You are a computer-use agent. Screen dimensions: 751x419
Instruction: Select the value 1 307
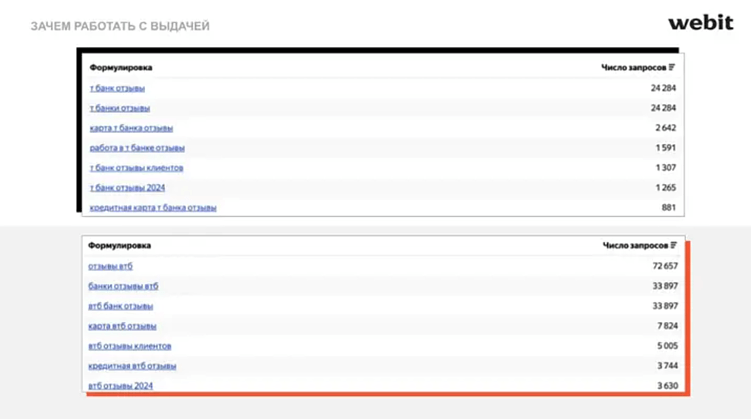tap(666, 168)
